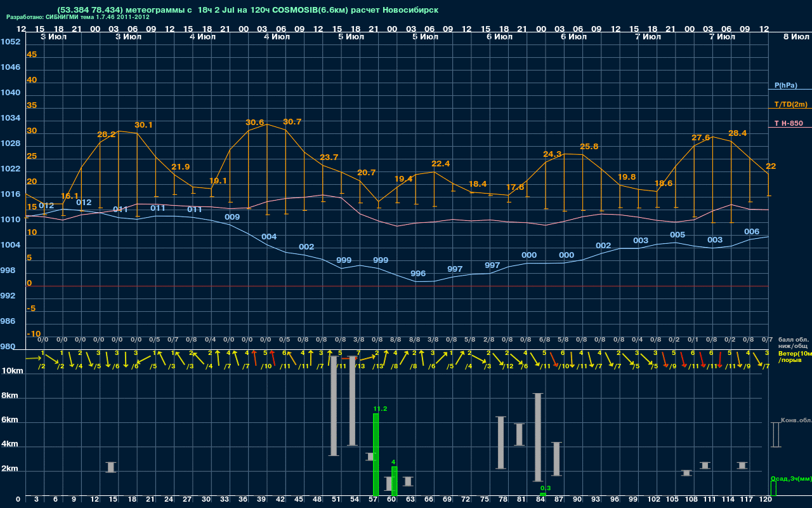Viewport: 812px width, 508px height.
Task: Click the 996 pressure minimum label
Action: pos(418,274)
